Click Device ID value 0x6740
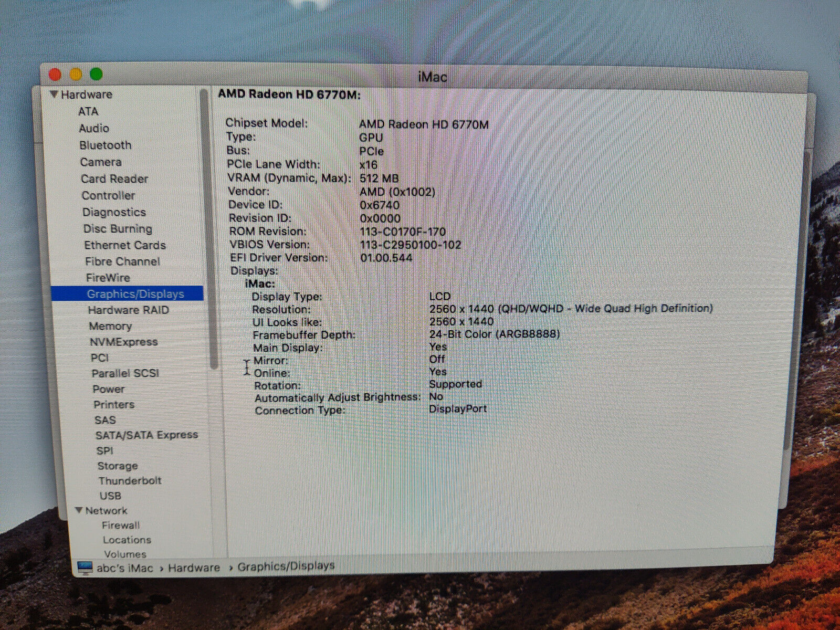Viewport: 840px width, 630px height. pos(380,205)
